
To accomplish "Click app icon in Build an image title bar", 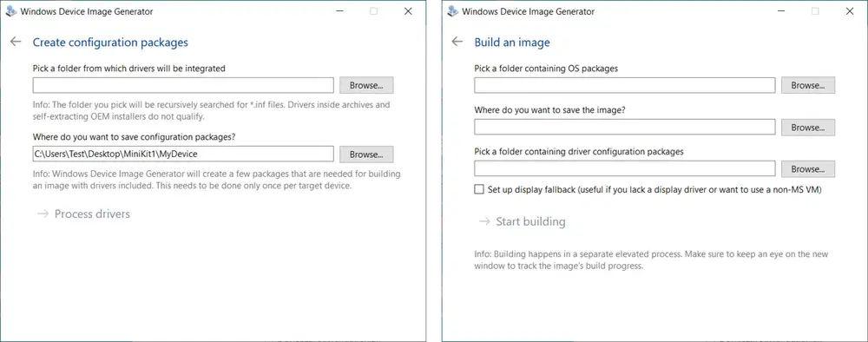I will pyautogui.click(x=453, y=11).
